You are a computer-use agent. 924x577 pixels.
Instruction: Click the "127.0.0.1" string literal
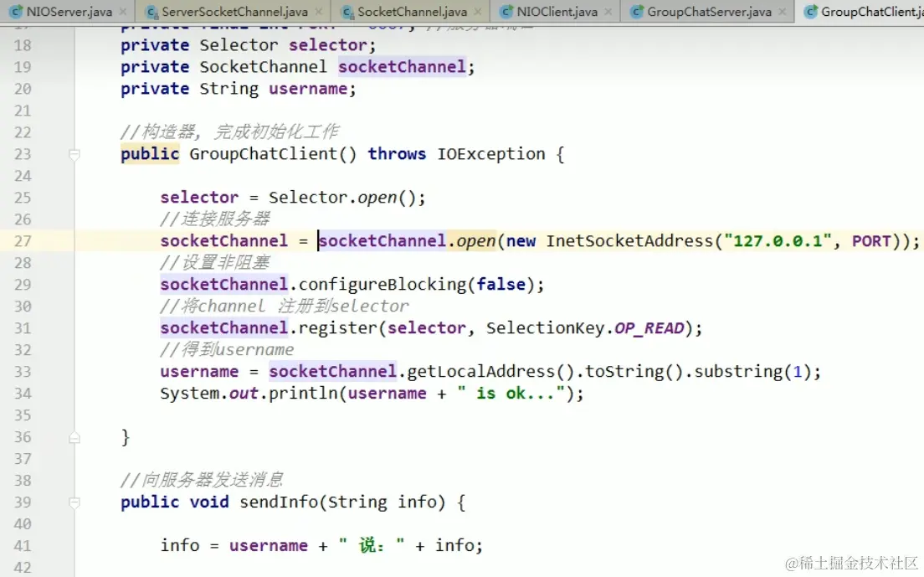(x=778, y=241)
